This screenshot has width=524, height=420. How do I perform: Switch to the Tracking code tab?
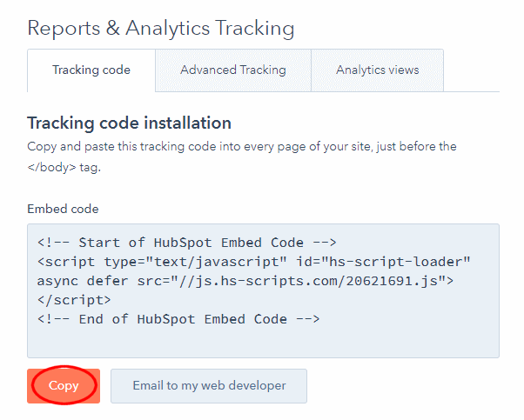click(91, 70)
